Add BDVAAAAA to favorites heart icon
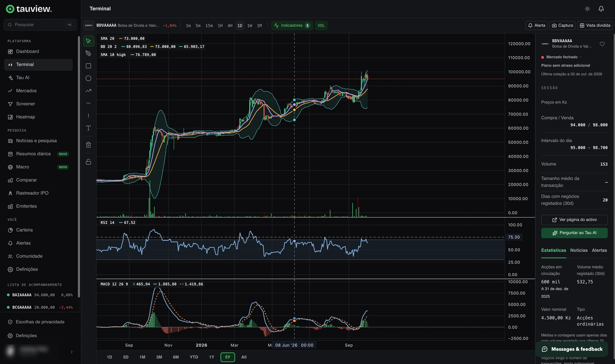 [602, 44]
